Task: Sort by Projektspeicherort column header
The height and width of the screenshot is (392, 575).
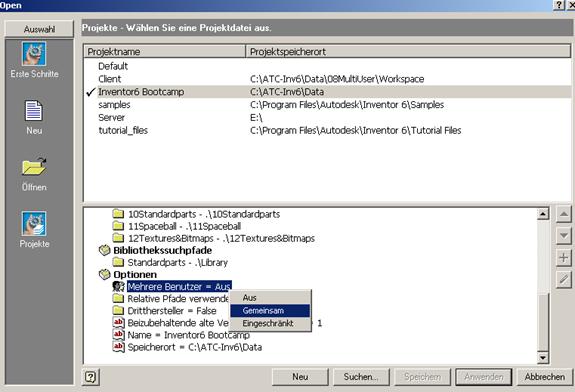Action: click(x=408, y=52)
